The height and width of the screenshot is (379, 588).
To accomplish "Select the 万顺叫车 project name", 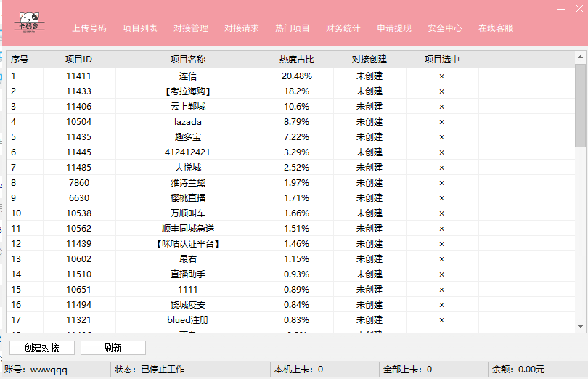I will tap(188, 213).
